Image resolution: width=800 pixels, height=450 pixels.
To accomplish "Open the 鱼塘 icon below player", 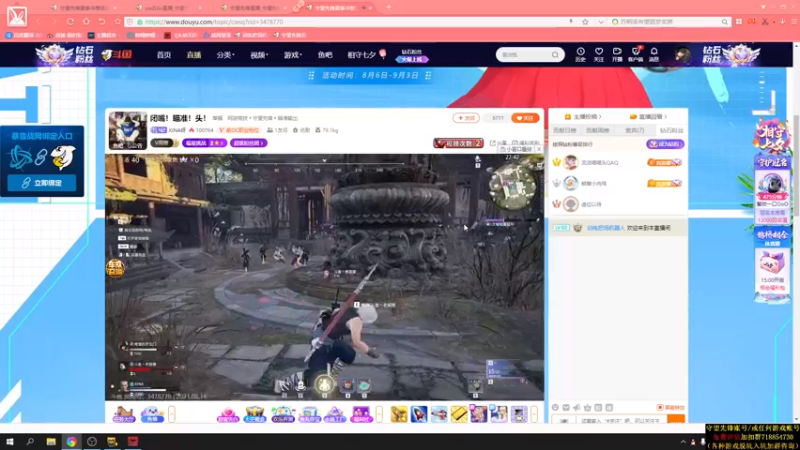I will (x=152, y=414).
